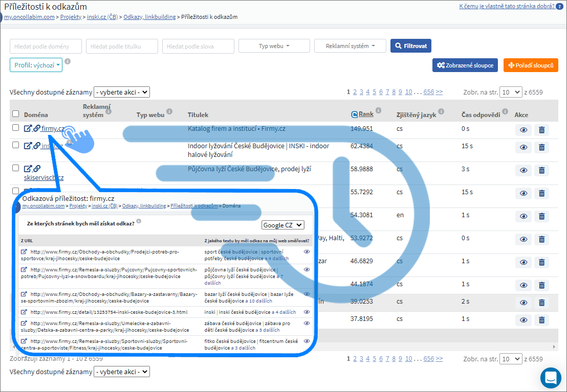Image resolution: width=567 pixels, height=392 pixels.
Task: Click the chain link icon beside firmy.cz
Action: click(37, 128)
